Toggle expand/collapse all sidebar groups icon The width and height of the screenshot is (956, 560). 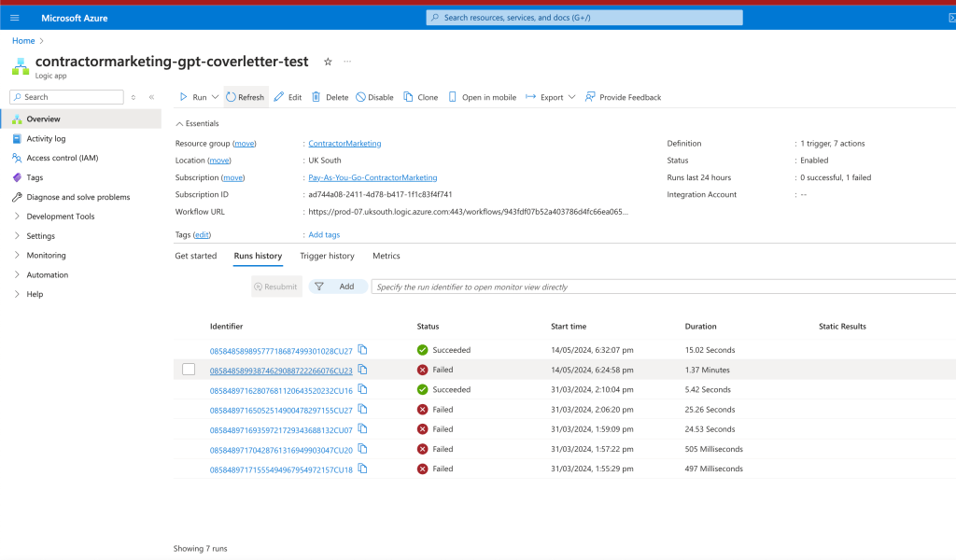click(x=134, y=97)
